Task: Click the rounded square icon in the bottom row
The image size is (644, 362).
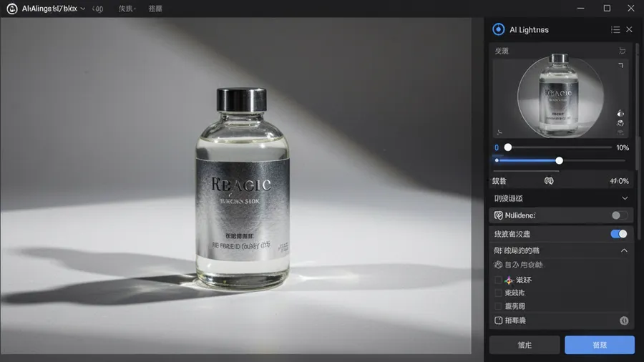Action: 498,321
